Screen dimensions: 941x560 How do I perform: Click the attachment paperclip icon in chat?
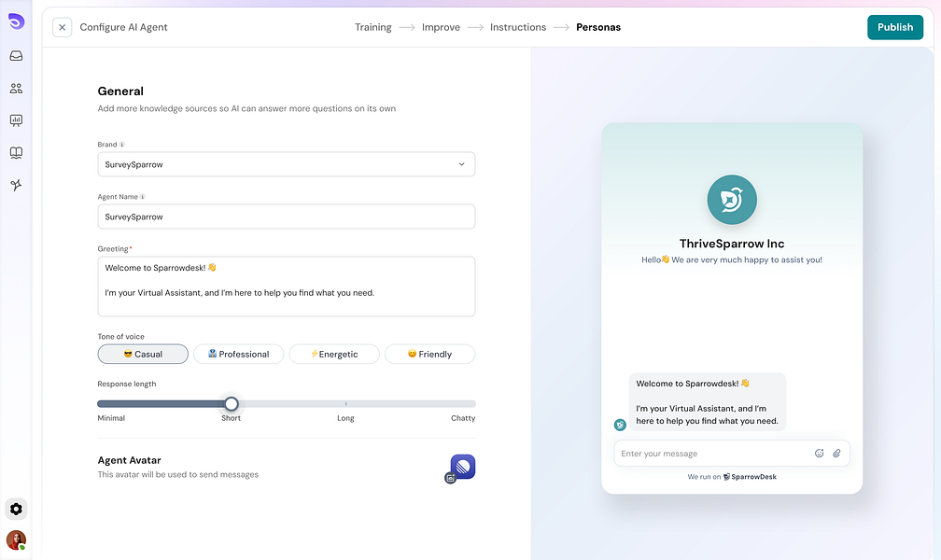[836, 454]
